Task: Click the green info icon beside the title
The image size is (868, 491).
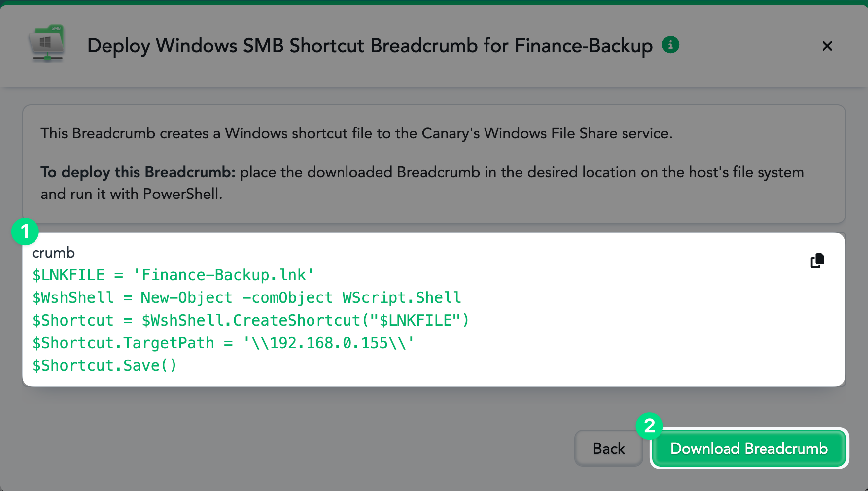Action: [x=670, y=45]
